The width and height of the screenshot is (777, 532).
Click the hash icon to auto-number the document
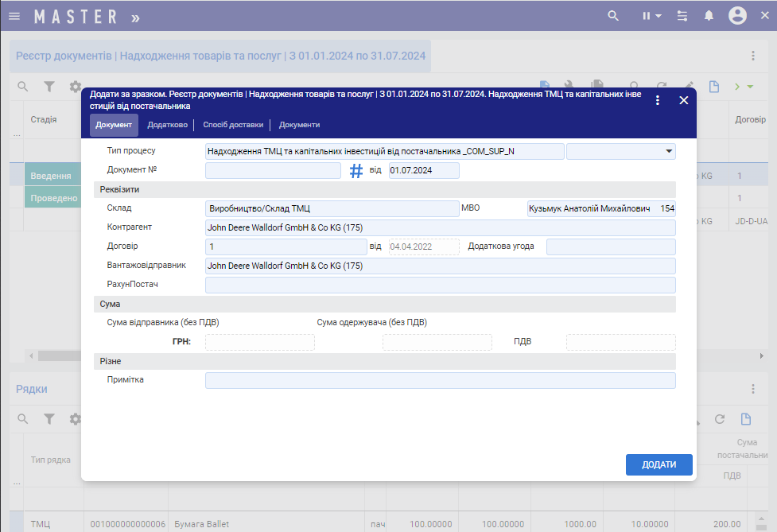tap(356, 171)
